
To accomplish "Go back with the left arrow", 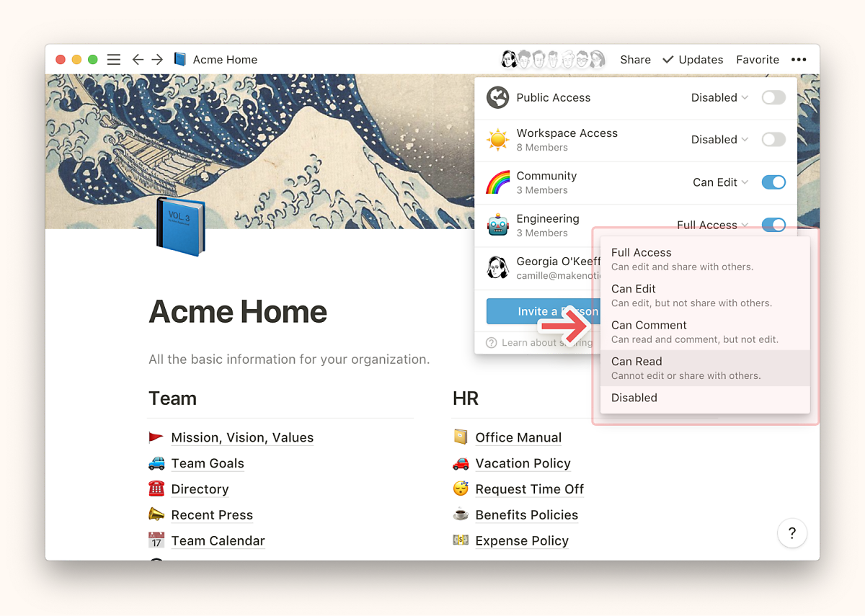I will pos(138,60).
